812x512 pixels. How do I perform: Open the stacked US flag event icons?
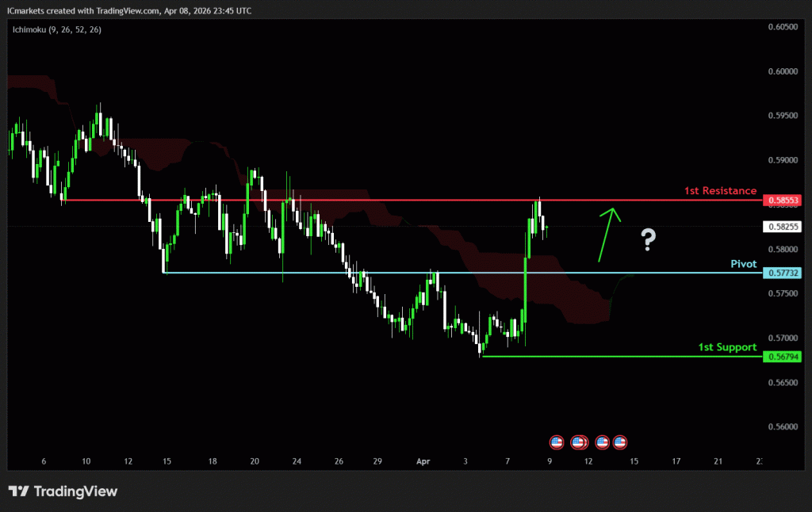click(580, 441)
